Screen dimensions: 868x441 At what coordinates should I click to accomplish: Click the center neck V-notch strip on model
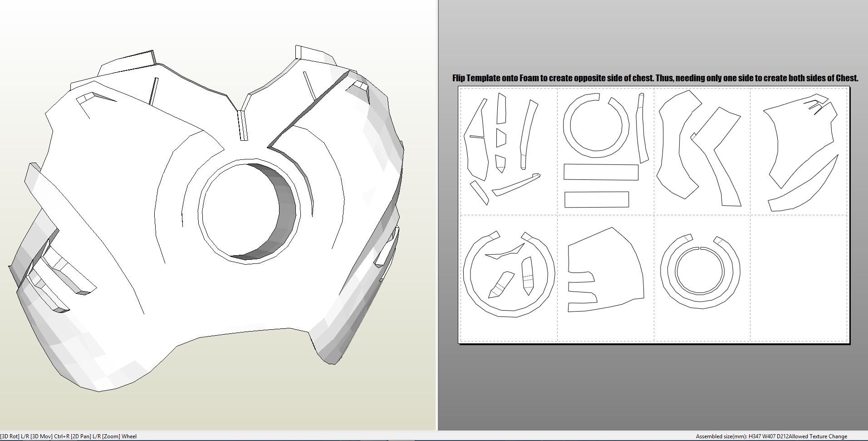(x=243, y=126)
